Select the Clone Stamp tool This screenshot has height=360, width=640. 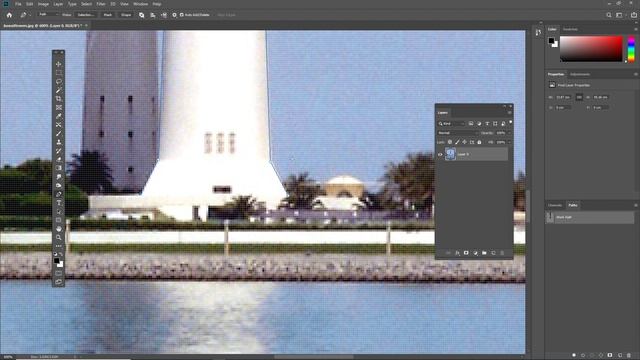(x=59, y=142)
